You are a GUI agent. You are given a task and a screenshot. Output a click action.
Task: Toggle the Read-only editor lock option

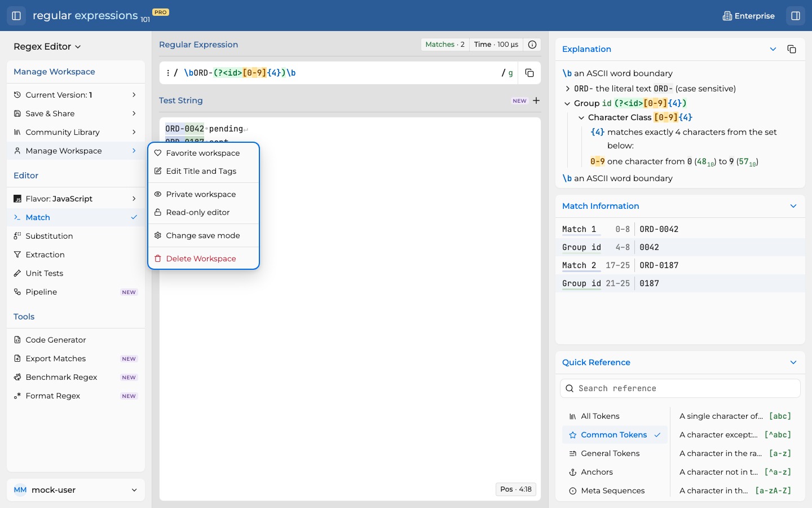(204, 212)
